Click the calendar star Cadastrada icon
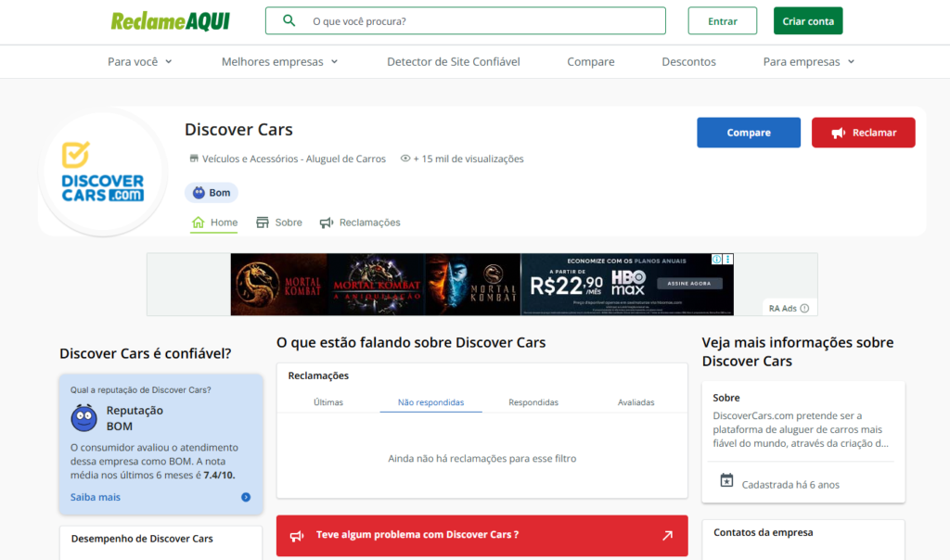Image resolution: width=950 pixels, height=560 pixels. [726, 480]
